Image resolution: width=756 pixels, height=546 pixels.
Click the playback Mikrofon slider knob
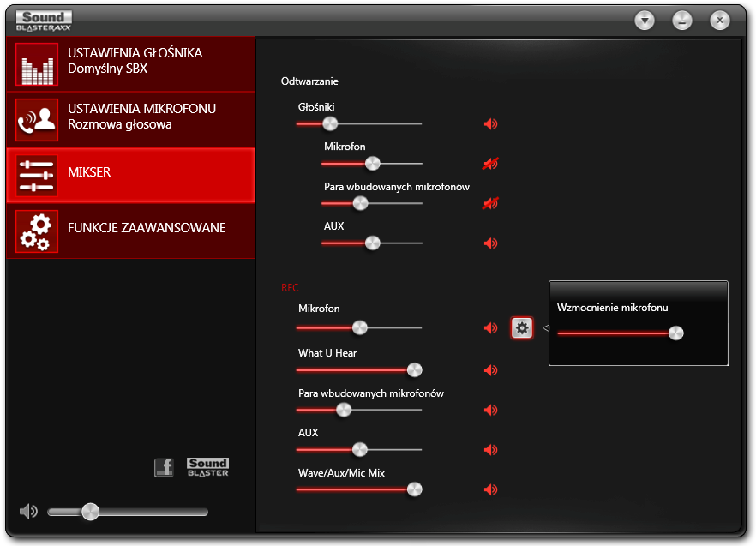click(x=373, y=164)
